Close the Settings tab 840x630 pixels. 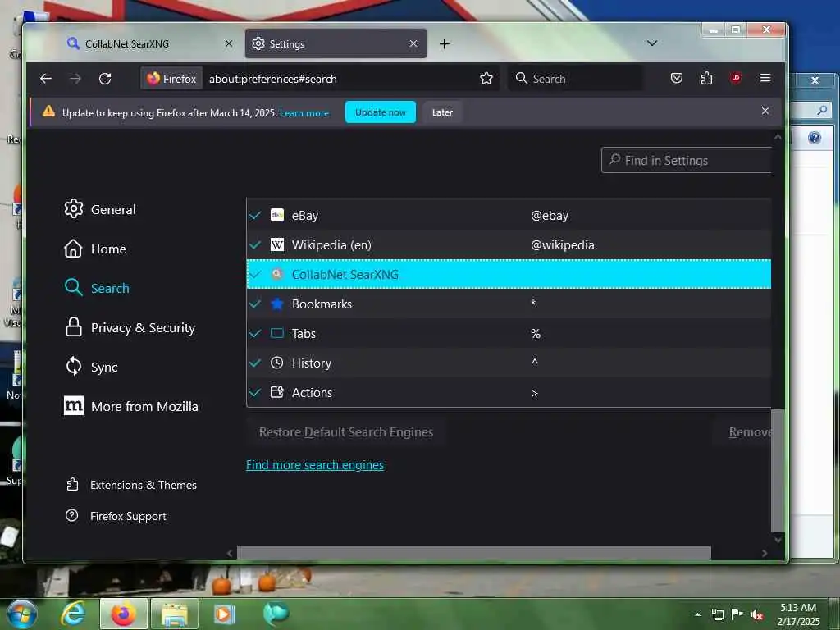pos(413,43)
